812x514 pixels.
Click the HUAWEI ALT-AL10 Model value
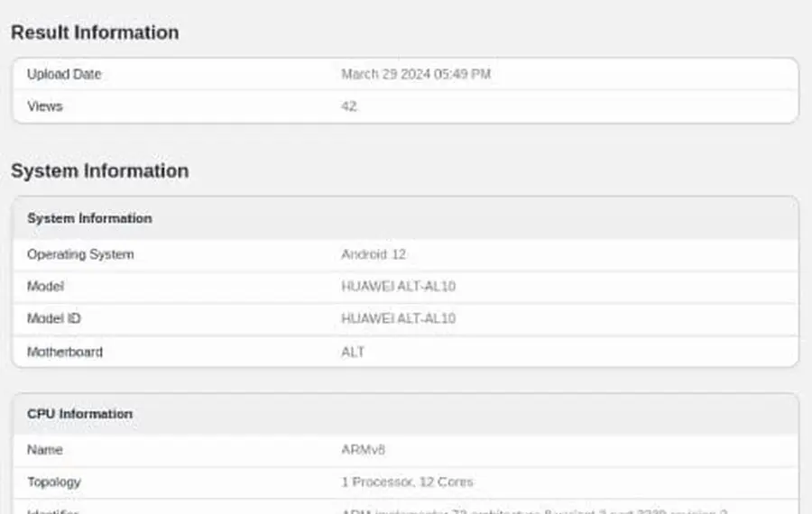(398, 287)
